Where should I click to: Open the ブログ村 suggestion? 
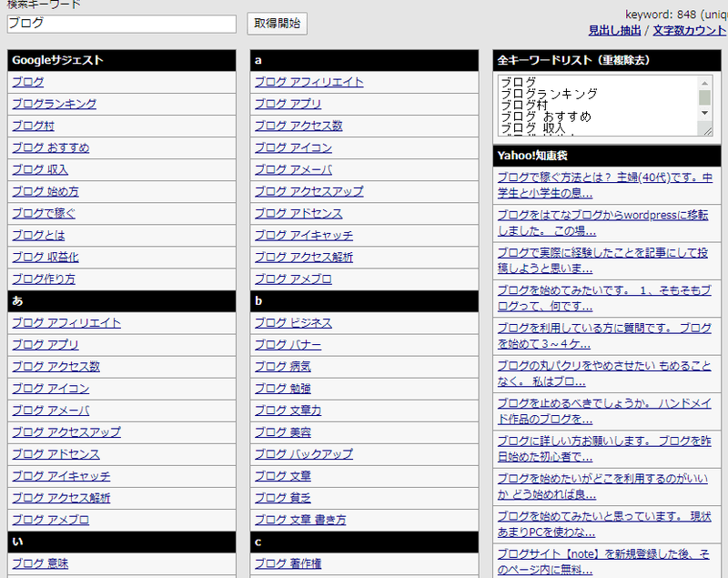tap(34, 126)
